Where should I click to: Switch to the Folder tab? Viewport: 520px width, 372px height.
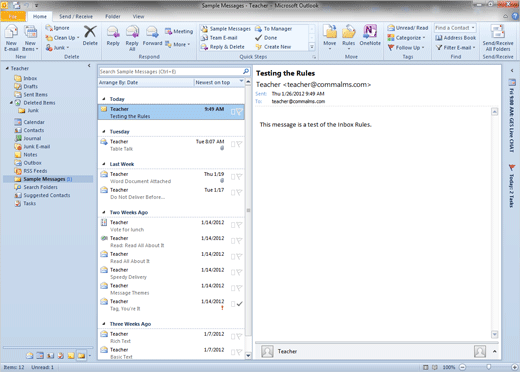113,16
